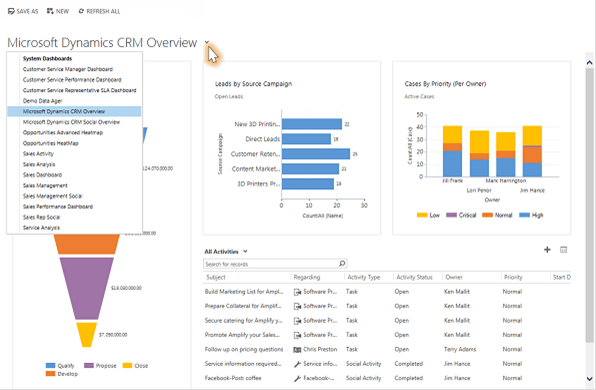Screen dimensions: 596x390
Task: Select Opportunities HeatMap dashboard
Action: tap(51, 143)
